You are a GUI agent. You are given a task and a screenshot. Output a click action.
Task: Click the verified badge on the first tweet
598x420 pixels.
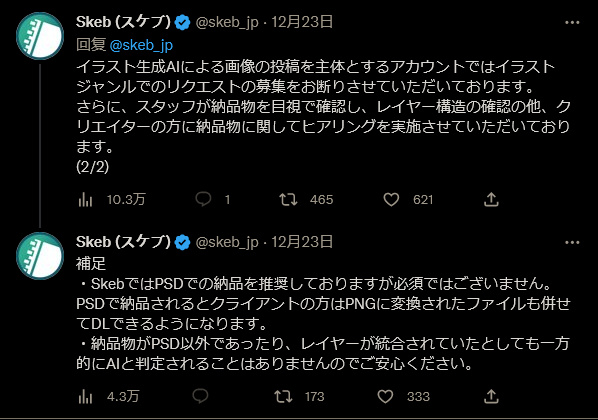(182, 23)
